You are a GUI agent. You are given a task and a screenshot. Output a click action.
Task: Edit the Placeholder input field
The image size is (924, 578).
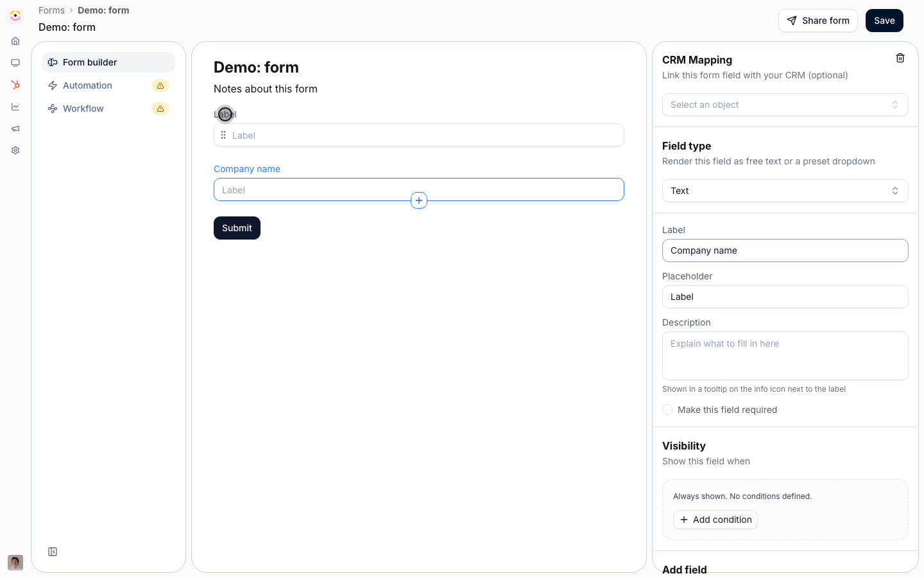[785, 297]
